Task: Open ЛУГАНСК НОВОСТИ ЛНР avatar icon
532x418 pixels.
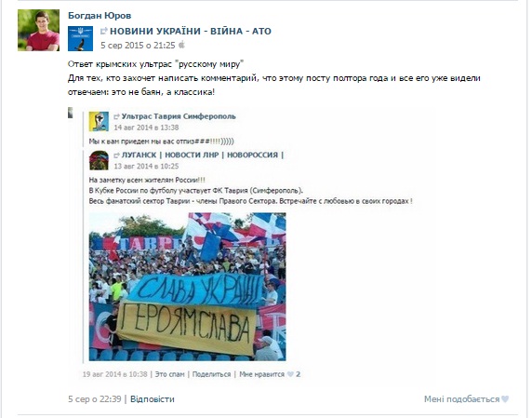Action: [x=99, y=160]
